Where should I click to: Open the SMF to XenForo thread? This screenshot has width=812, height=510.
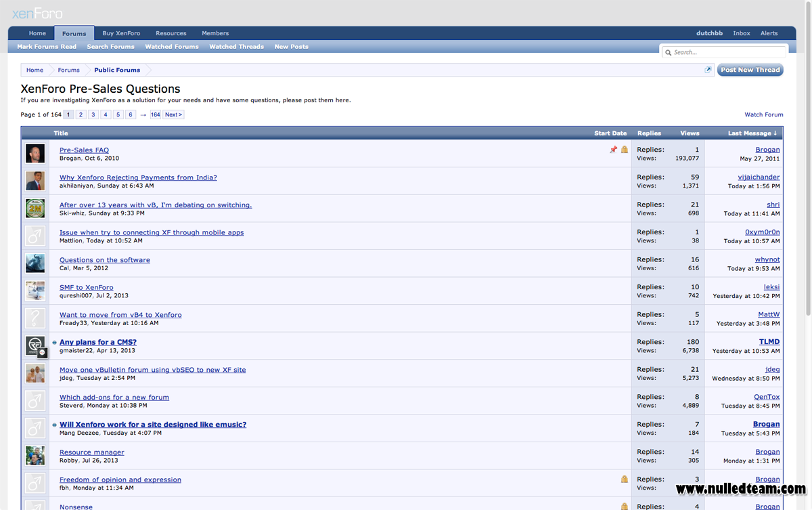pyautogui.click(x=87, y=287)
